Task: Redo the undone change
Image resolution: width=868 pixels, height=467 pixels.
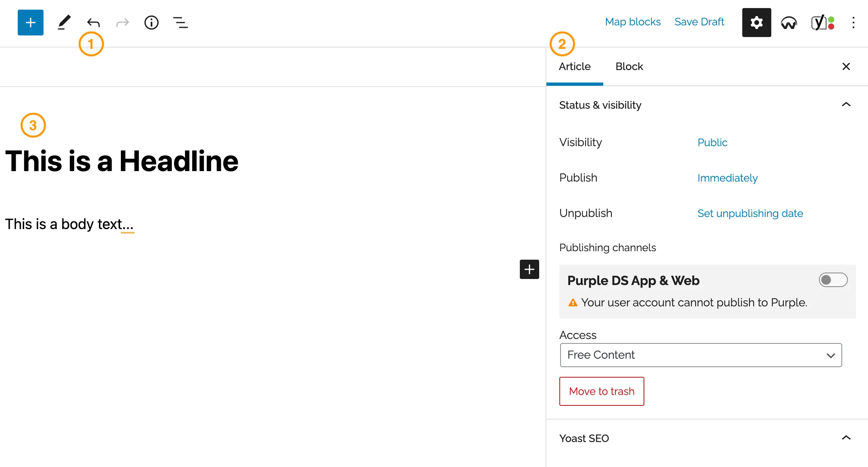Action: click(123, 23)
